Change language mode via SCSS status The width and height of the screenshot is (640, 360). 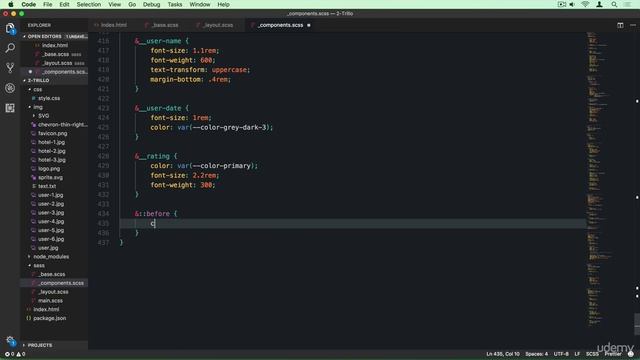click(x=592, y=354)
